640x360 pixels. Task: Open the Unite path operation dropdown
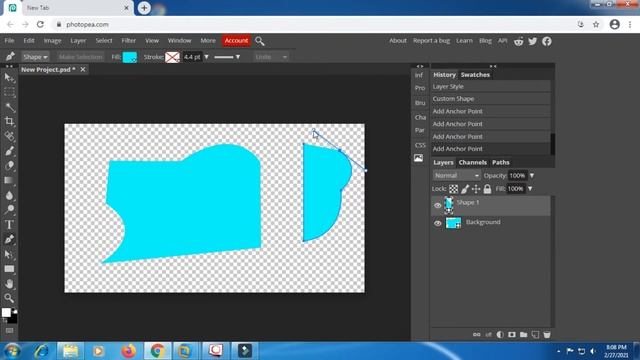pyautogui.click(x=271, y=57)
